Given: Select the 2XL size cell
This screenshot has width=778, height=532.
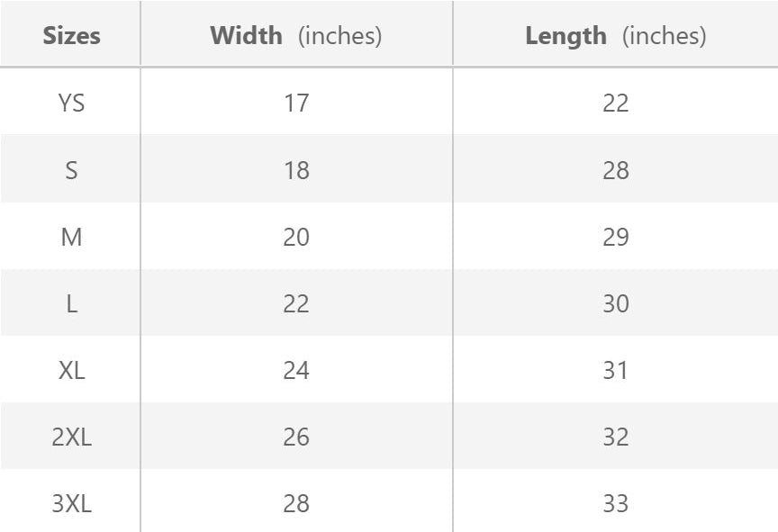Looking at the screenshot, I should click(71, 437).
